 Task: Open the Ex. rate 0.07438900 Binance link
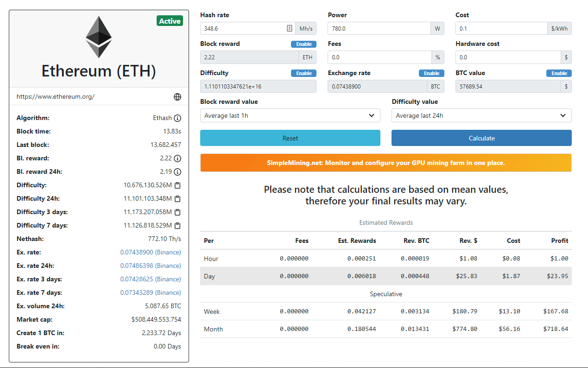coord(151,253)
